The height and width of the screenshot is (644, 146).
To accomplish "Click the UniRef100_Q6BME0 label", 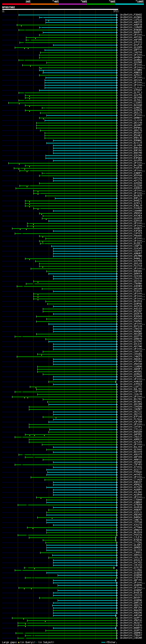I will [131, 633].
